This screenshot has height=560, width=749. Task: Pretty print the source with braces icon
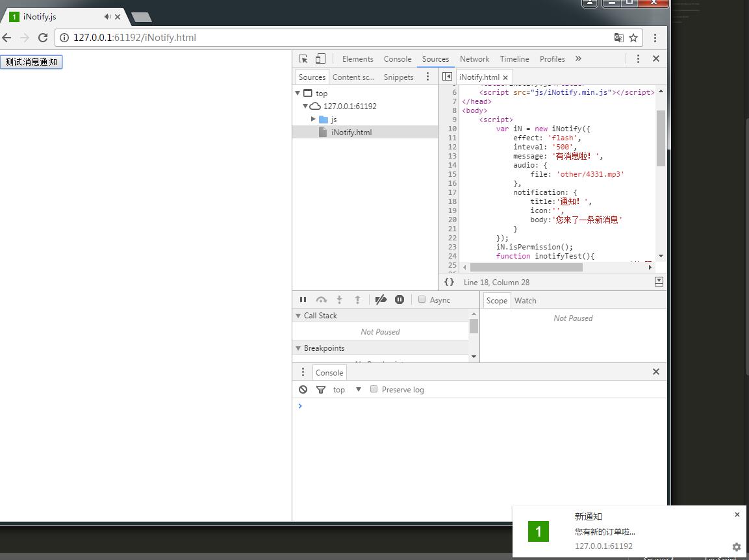pos(449,282)
